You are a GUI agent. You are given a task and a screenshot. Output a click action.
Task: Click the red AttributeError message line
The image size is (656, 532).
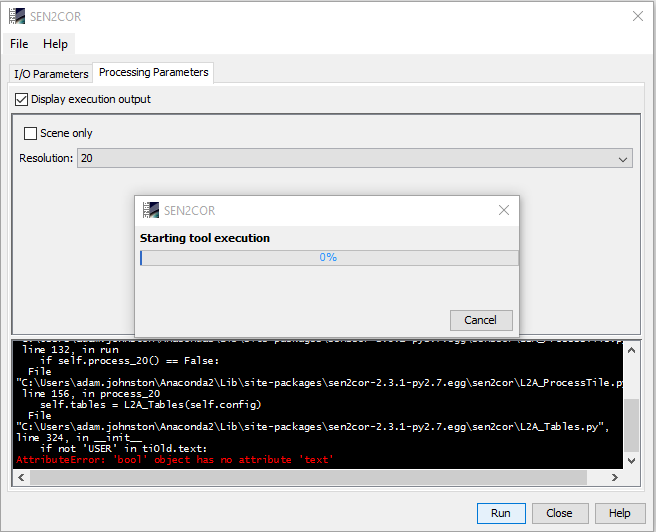pyautogui.click(x=175, y=460)
